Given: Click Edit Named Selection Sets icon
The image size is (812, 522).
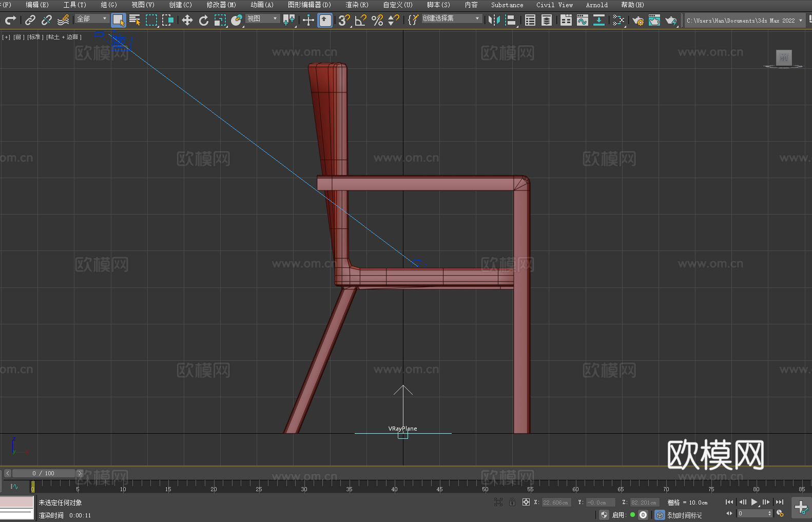Looking at the screenshot, I should coord(413,20).
